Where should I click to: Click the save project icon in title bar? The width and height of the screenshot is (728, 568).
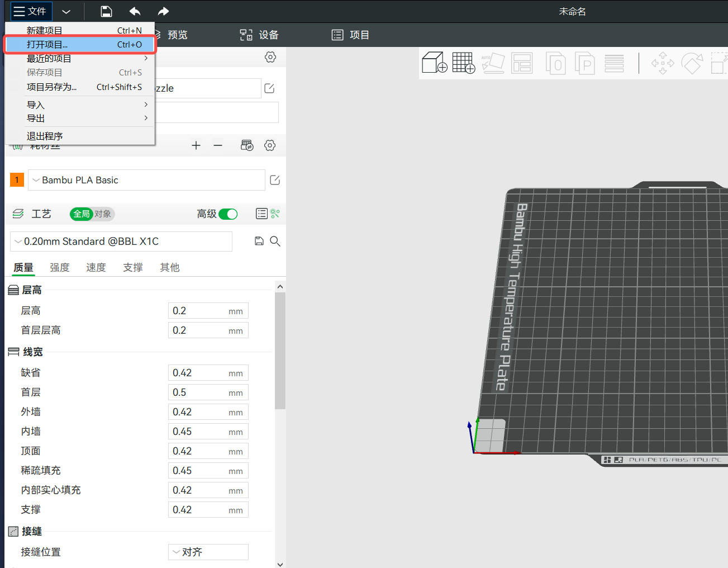click(x=106, y=11)
